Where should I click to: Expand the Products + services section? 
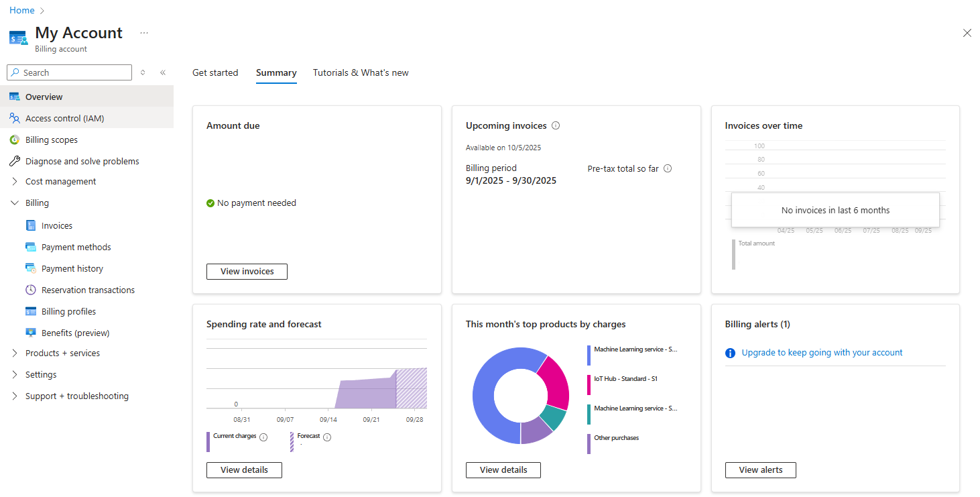pyautogui.click(x=15, y=353)
